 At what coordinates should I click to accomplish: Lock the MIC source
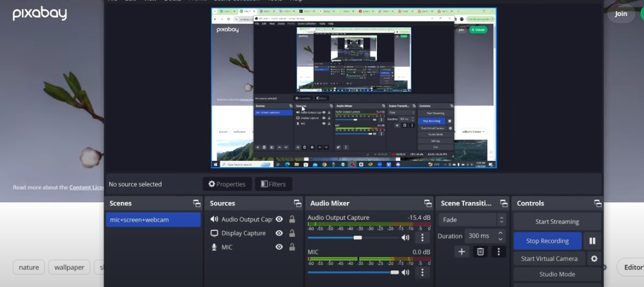292,247
